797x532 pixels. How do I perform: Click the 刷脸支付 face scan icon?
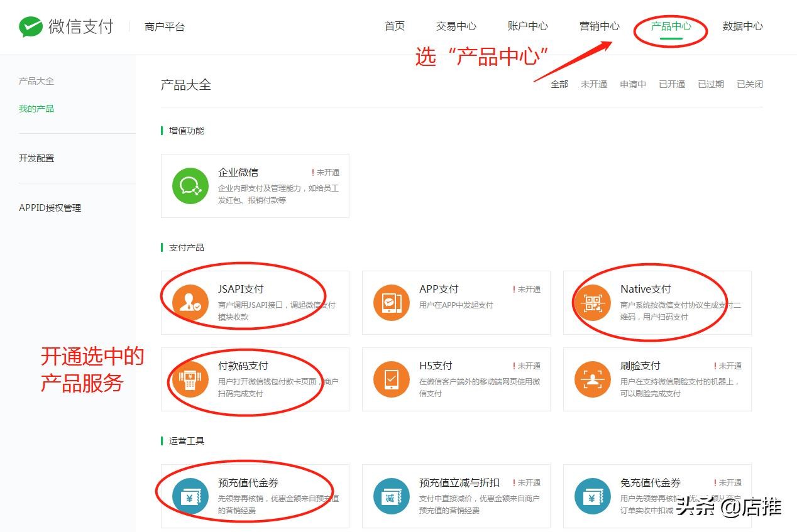click(593, 379)
